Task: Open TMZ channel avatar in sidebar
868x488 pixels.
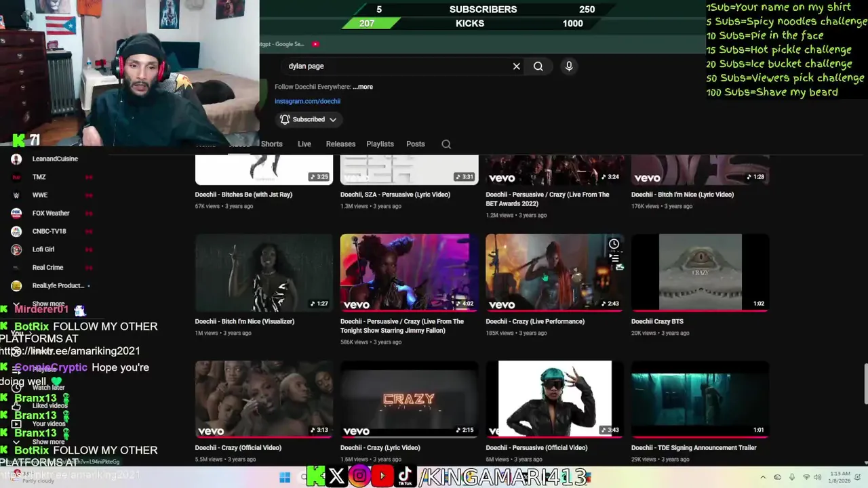Action: [16, 177]
